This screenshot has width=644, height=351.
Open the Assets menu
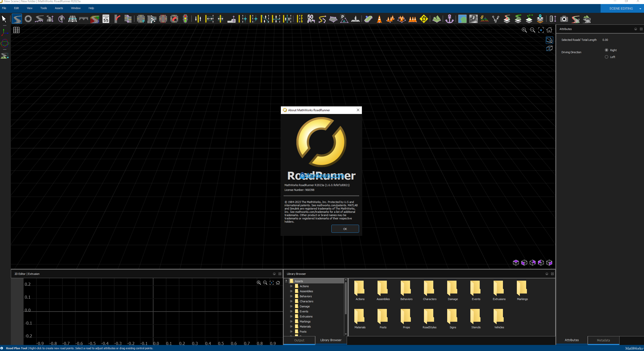(59, 8)
